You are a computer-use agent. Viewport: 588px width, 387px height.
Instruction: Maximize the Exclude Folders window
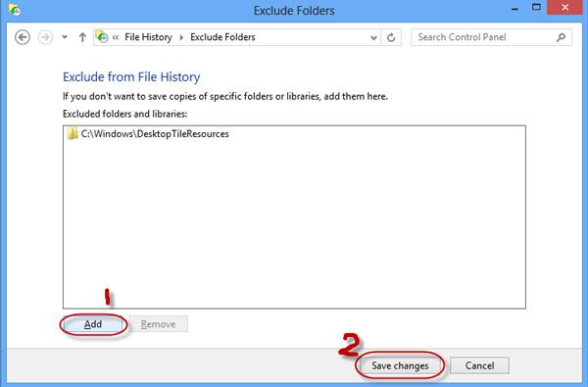click(x=537, y=8)
